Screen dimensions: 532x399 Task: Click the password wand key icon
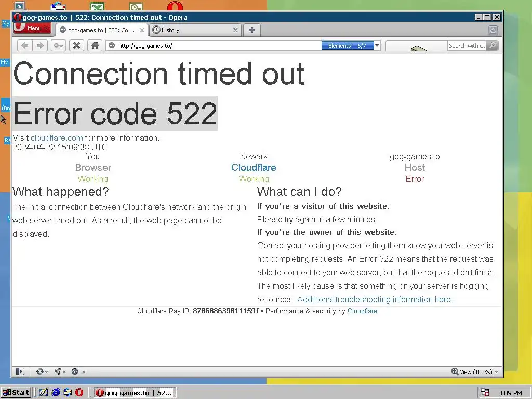59,46
